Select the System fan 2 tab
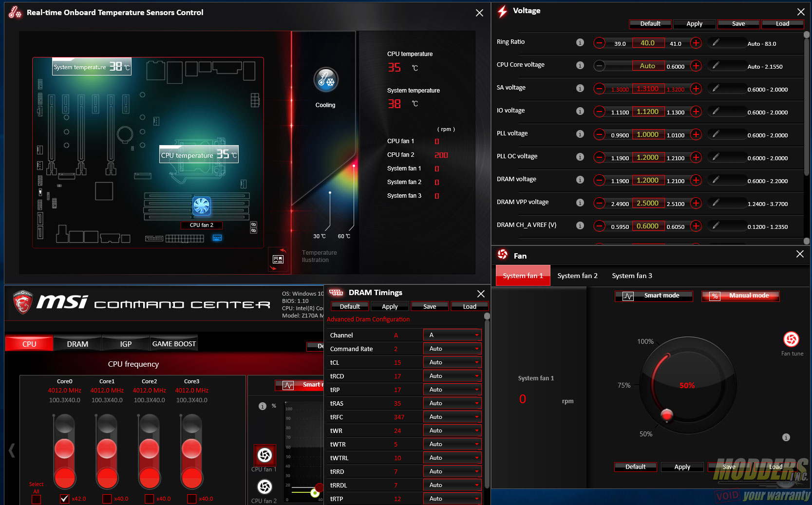This screenshot has width=812, height=505. click(x=577, y=276)
